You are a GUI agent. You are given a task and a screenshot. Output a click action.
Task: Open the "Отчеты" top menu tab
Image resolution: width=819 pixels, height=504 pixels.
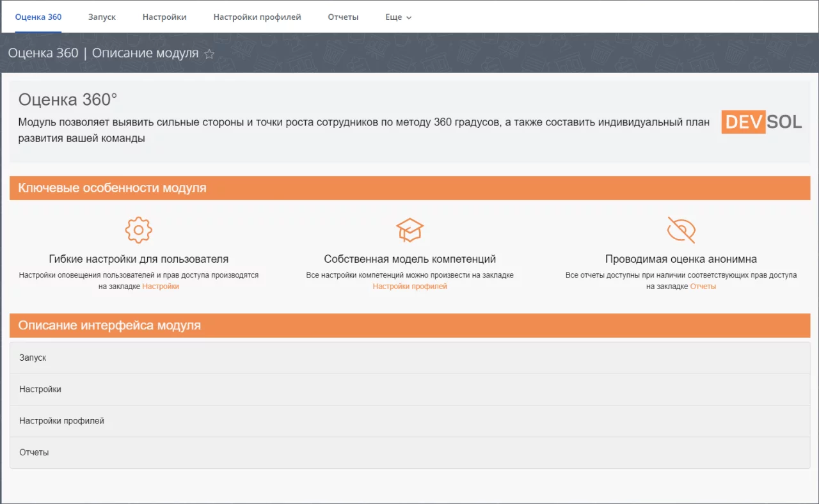click(343, 17)
